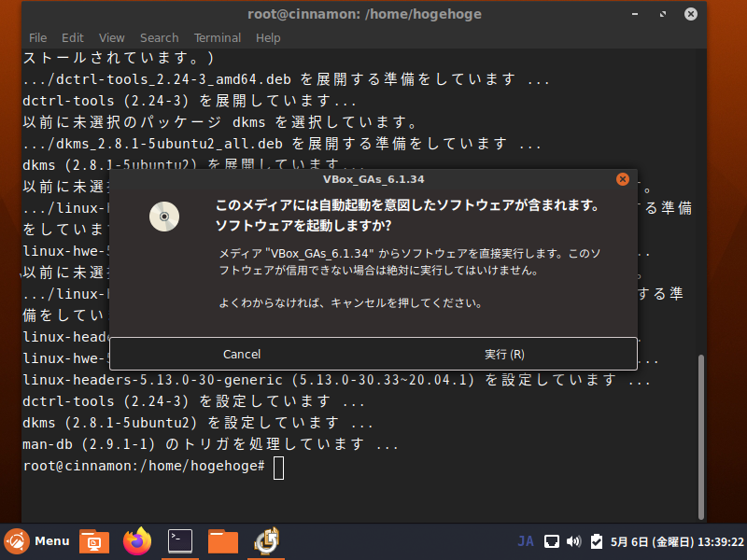747x560 pixels.
Task: Click the line dkms (2.8.1-5ubuntu2) を設定しています
Action: tap(198, 424)
